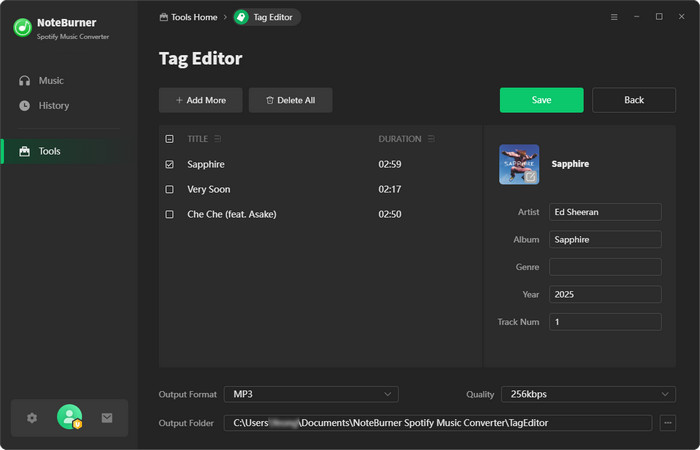The image size is (700, 450).
Task: Click the Sapphire album cover thumbnail
Action: coord(519,164)
